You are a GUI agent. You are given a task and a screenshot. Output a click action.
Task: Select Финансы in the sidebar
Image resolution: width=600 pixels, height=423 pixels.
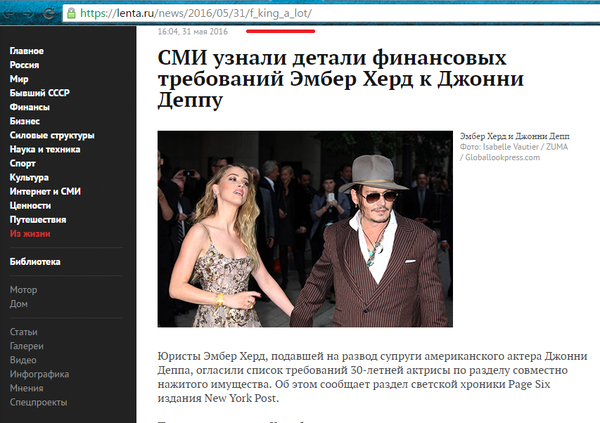click(x=30, y=106)
